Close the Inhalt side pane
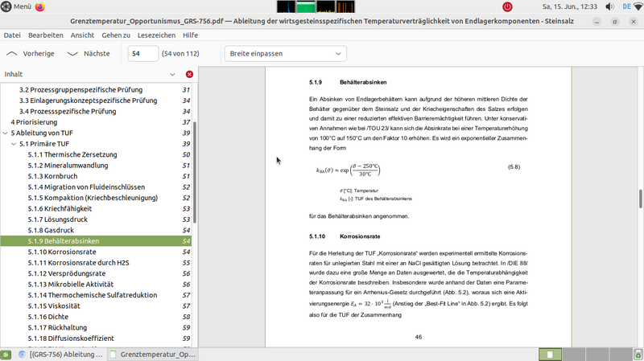 (x=190, y=74)
